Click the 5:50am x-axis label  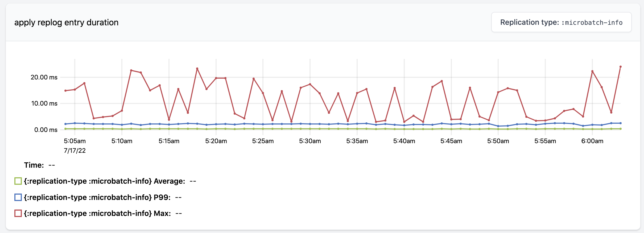pos(498,141)
